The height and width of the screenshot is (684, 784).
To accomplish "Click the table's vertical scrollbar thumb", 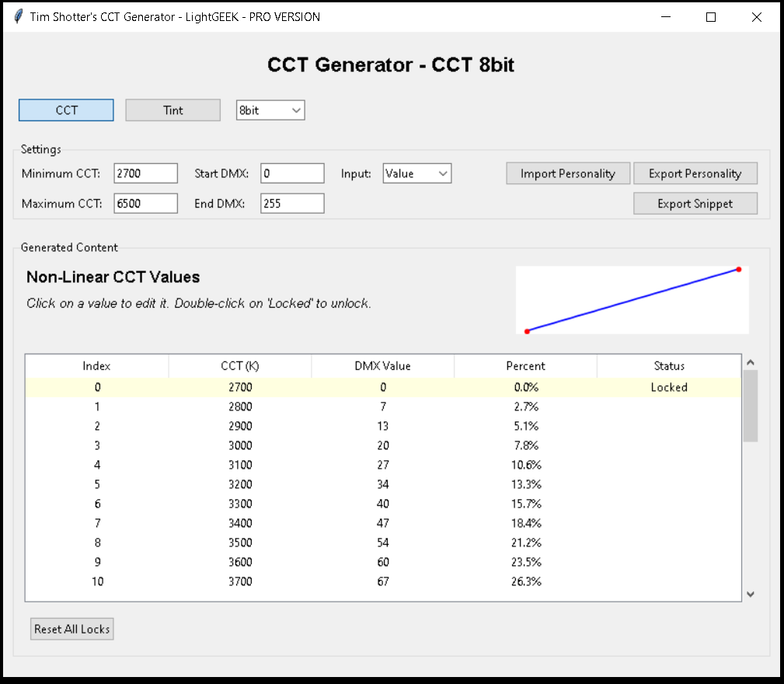I will [x=750, y=406].
